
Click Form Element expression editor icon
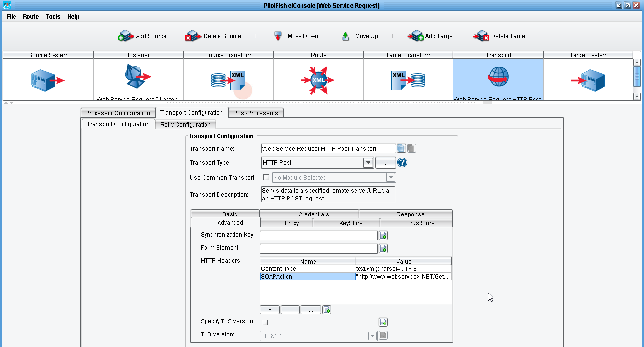coord(383,249)
